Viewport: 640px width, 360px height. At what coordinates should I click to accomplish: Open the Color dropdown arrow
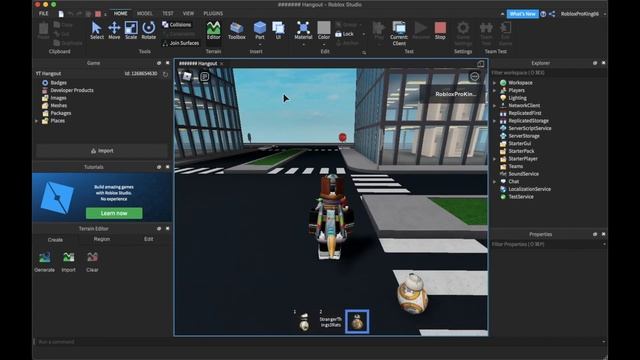(x=324, y=44)
